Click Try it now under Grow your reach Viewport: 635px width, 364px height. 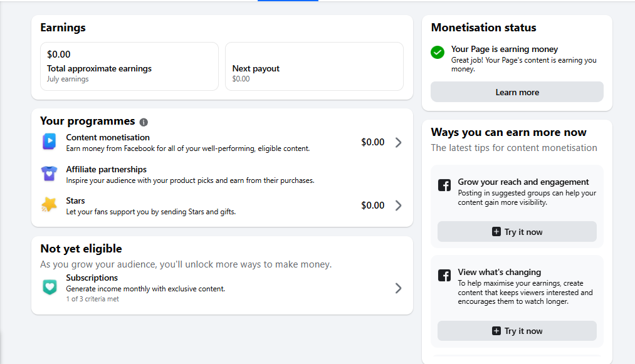(x=517, y=232)
